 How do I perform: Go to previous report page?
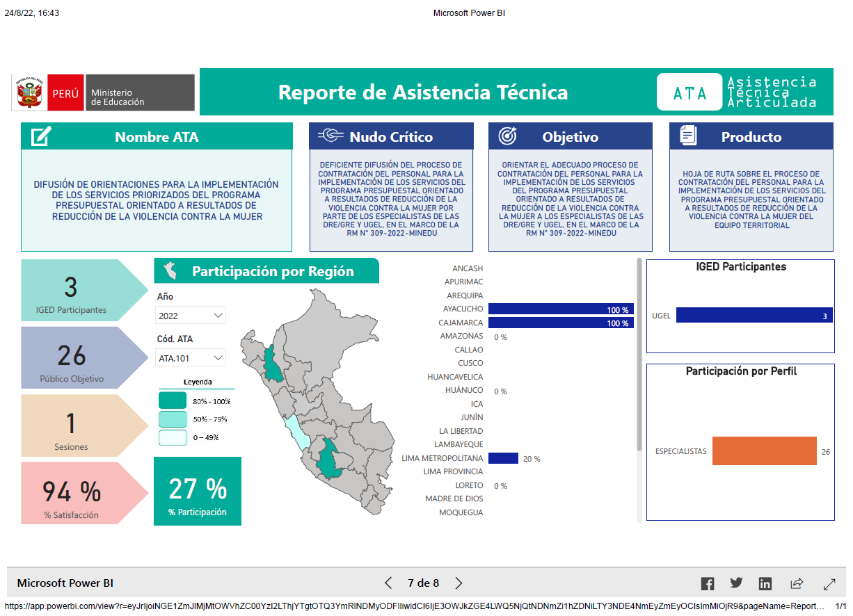(x=389, y=583)
